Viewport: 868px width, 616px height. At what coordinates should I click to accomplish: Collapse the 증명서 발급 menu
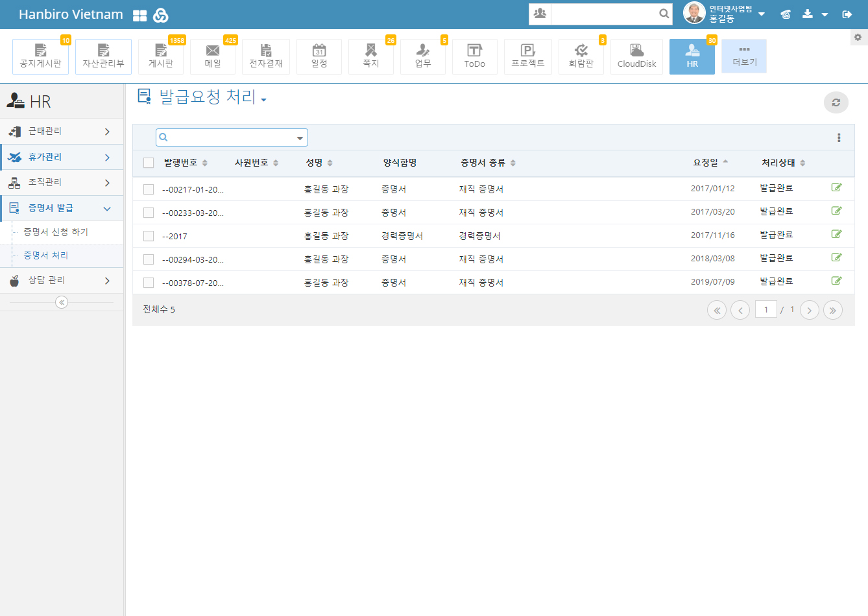point(62,208)
